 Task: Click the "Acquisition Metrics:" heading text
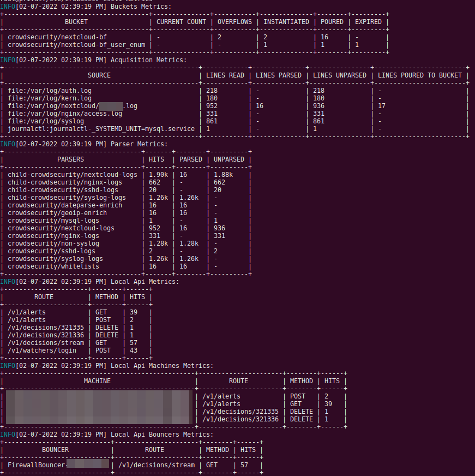(149, 60)
